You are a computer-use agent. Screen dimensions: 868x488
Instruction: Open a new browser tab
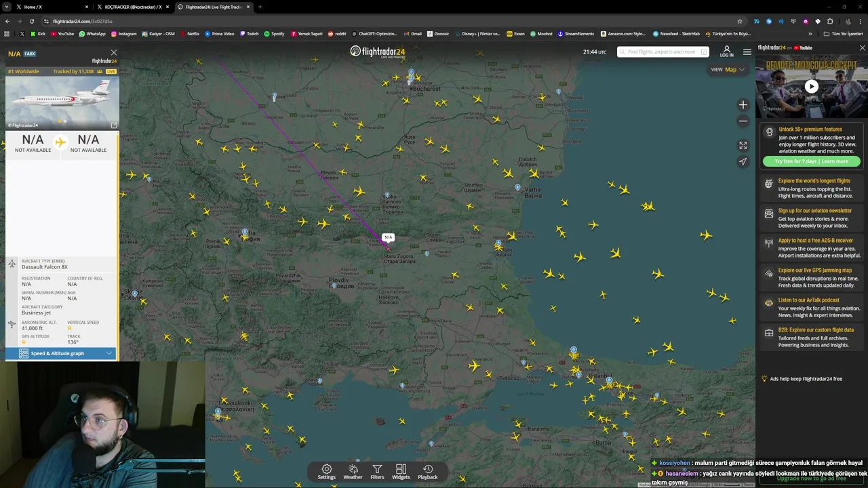[x=260, y=7]
